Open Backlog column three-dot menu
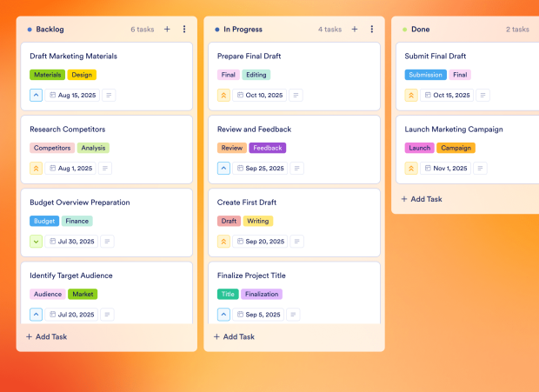This screenshot has height=392, width=539. pos(184,29)
